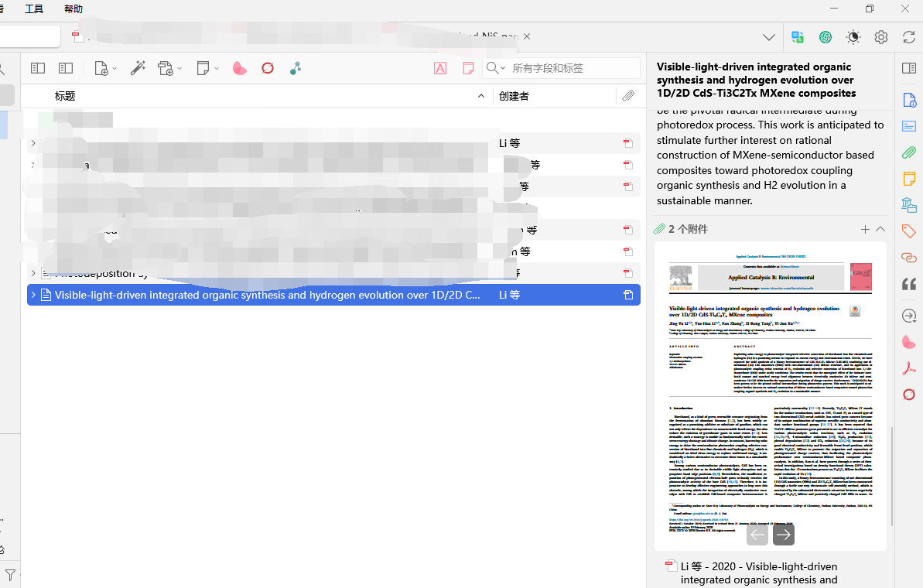This screenshot has width=923, height=588.
Task: Go to previous preview page arrow
Action: [x=757, y=535]
